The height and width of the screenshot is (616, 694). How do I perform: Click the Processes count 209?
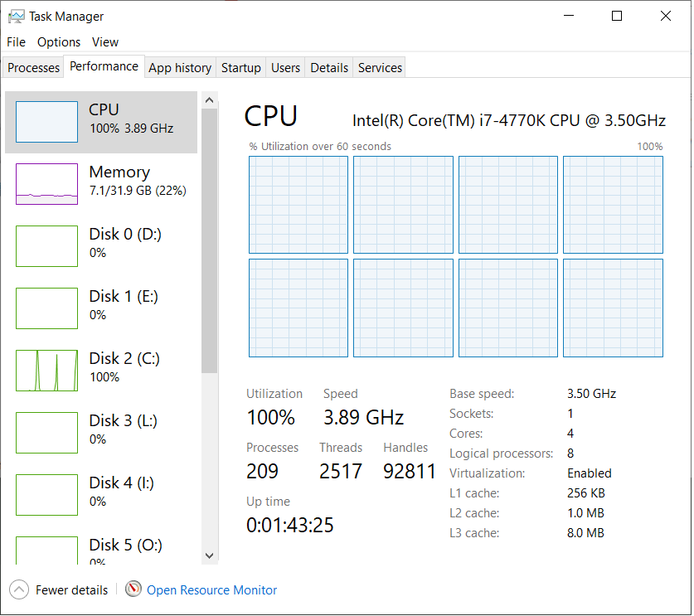point(263,473)
